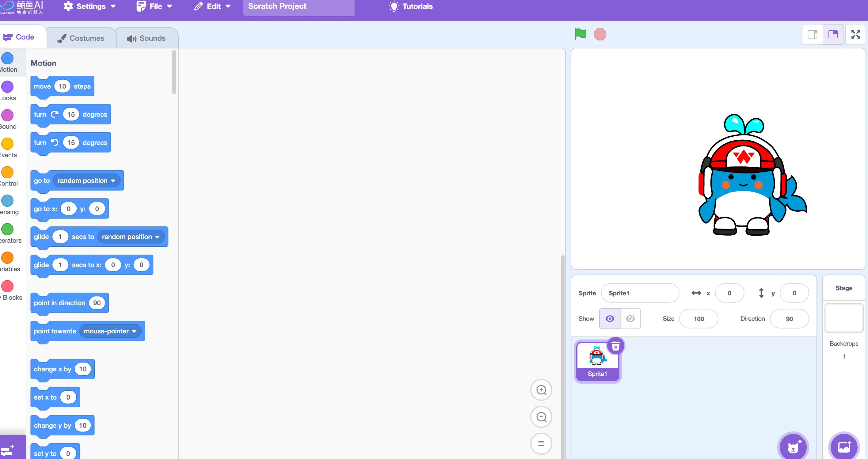Enter full screen stage mode
This screenshot has height=459, width=868.
coord(855,34)
